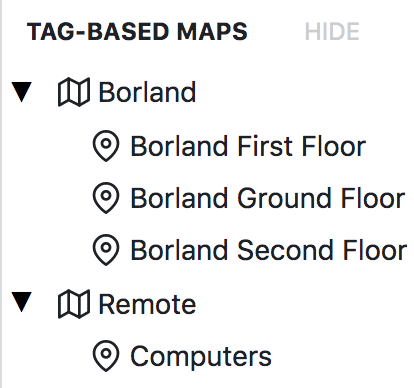
Task: Click the gray HIDE link in header
Action: pos(332,32)
